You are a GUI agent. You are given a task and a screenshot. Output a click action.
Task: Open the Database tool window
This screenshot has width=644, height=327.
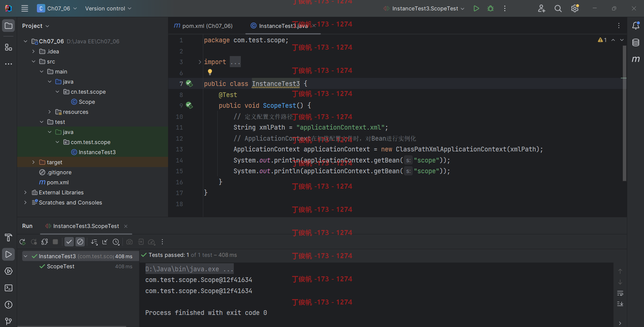636,43
